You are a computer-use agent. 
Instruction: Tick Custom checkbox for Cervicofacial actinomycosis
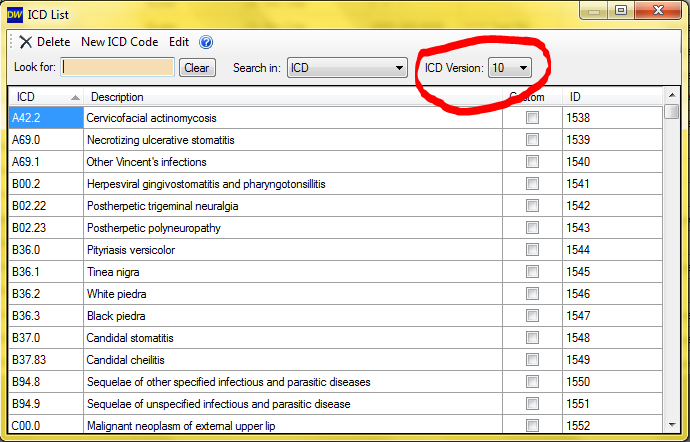tap(532, 118)
